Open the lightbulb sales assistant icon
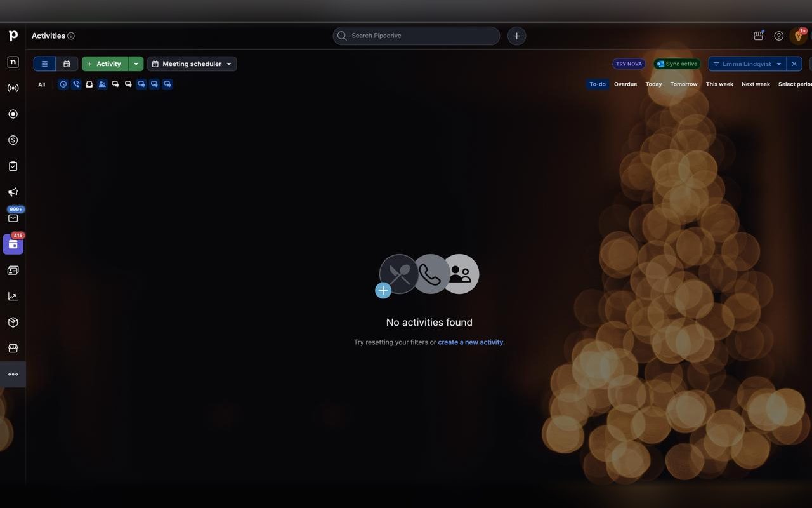The image size is (812, 508). coord(799,36)
